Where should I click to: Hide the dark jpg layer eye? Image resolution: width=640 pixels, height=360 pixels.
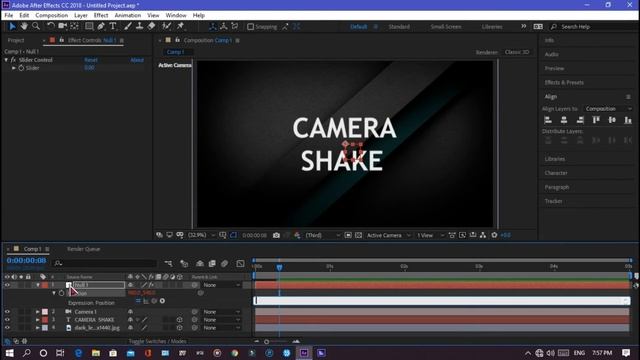(7, 328)
